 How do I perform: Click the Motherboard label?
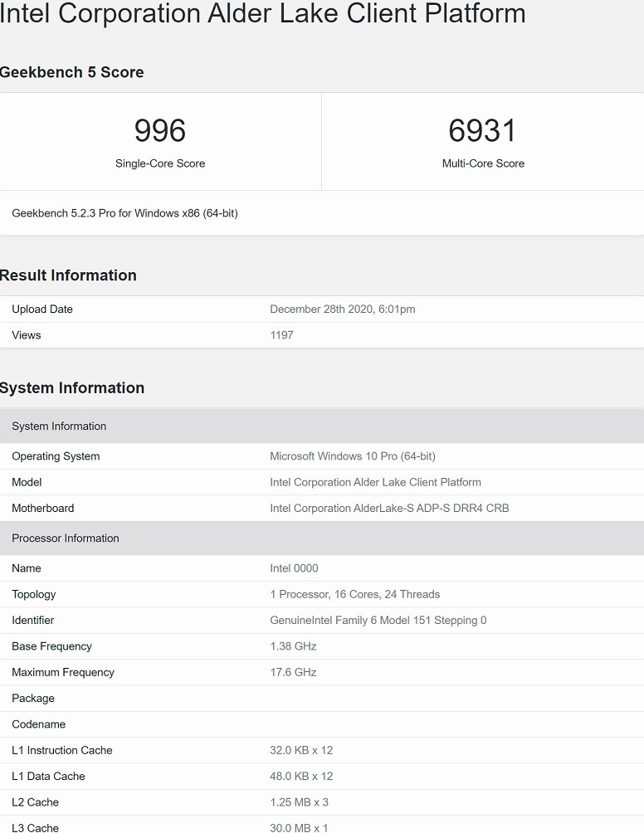coord(42,509)
